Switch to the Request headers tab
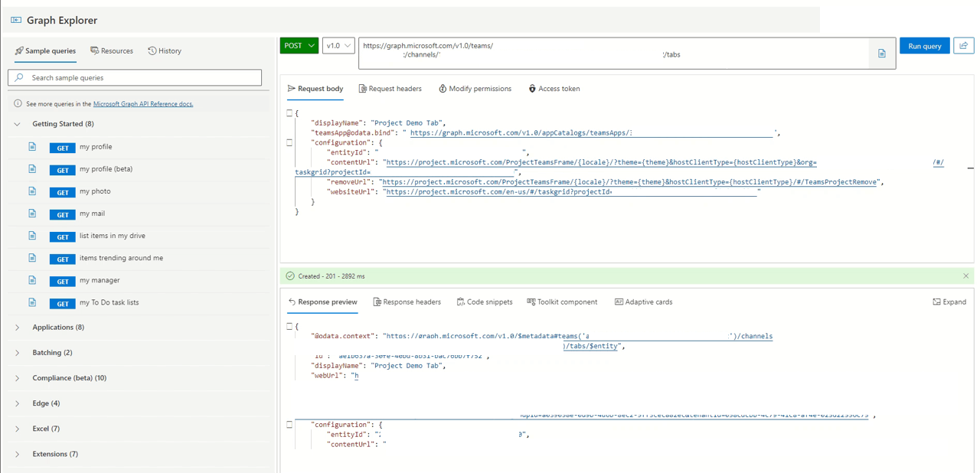Screen dimensions: 980x473 click(x=390, y=89)
